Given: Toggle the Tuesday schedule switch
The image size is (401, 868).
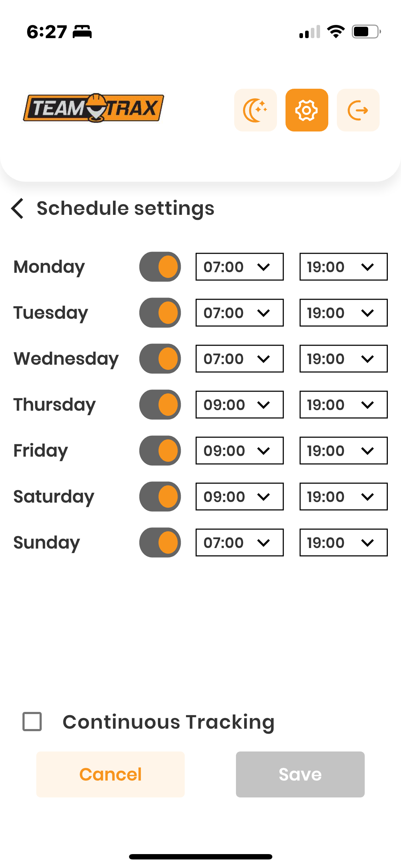Looking at the screenshot, I should 160,313.
